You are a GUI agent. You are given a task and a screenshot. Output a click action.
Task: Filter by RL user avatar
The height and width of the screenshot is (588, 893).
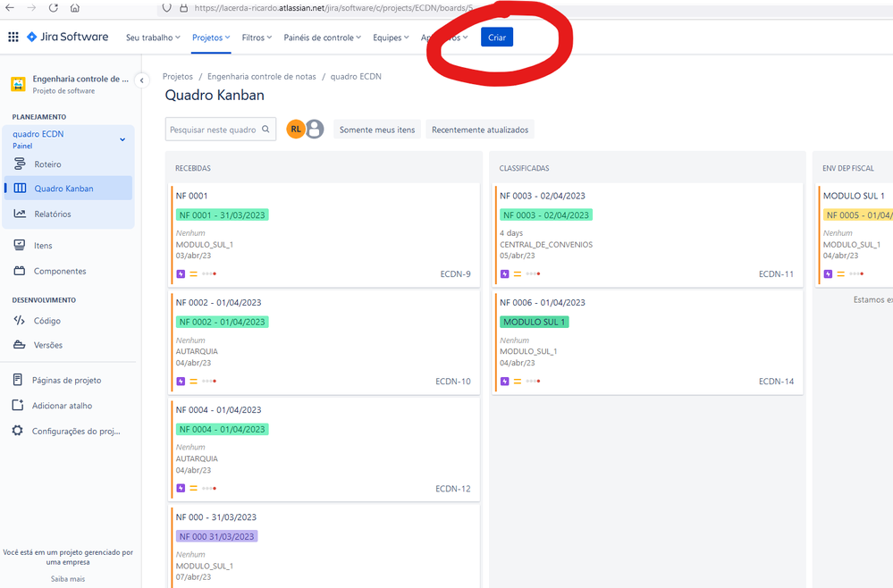(x=296, y=130)
